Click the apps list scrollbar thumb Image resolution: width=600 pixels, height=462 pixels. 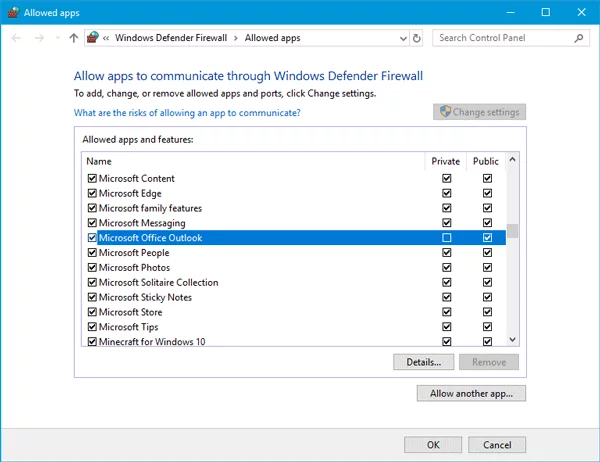coord(512,231)
